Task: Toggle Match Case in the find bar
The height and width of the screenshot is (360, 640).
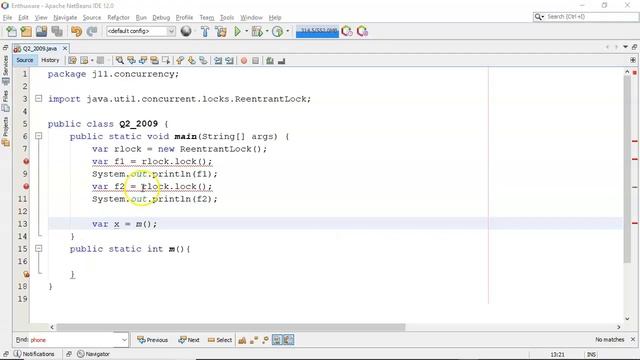Action: (x=242, y=340)
